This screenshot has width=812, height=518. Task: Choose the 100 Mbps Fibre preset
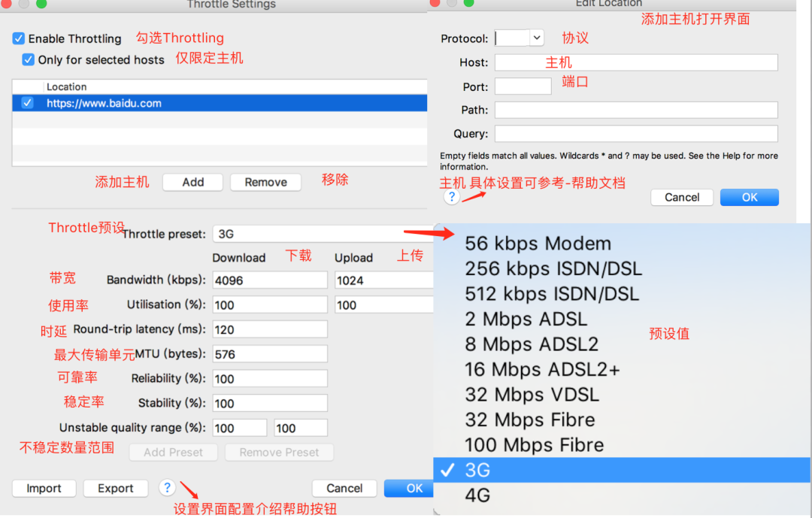[x=534, y=445]
